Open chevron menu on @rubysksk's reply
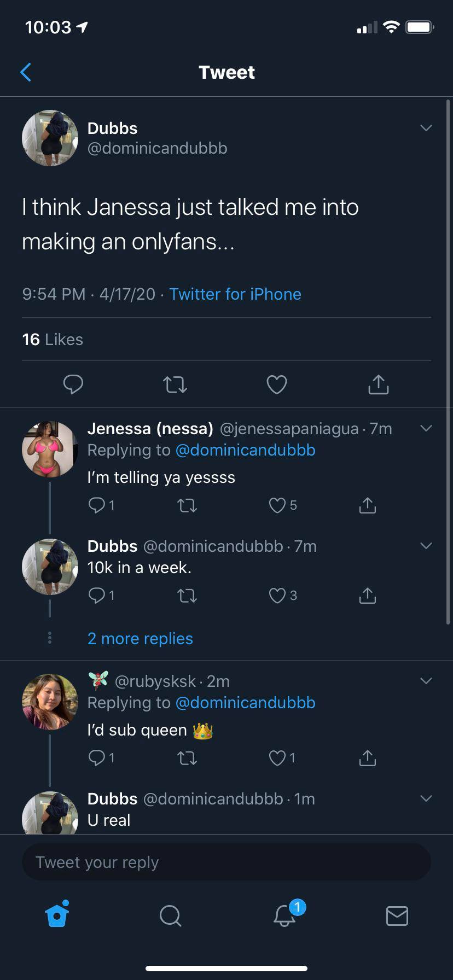Screen dimensions: 453x980 [426, 681]
